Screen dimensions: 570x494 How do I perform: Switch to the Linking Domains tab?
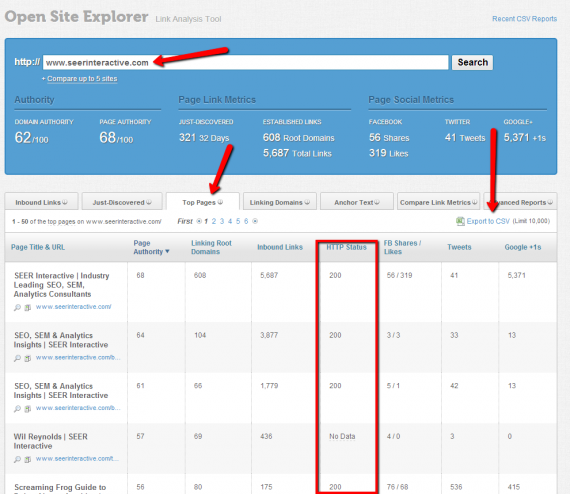tap(280, 201)
